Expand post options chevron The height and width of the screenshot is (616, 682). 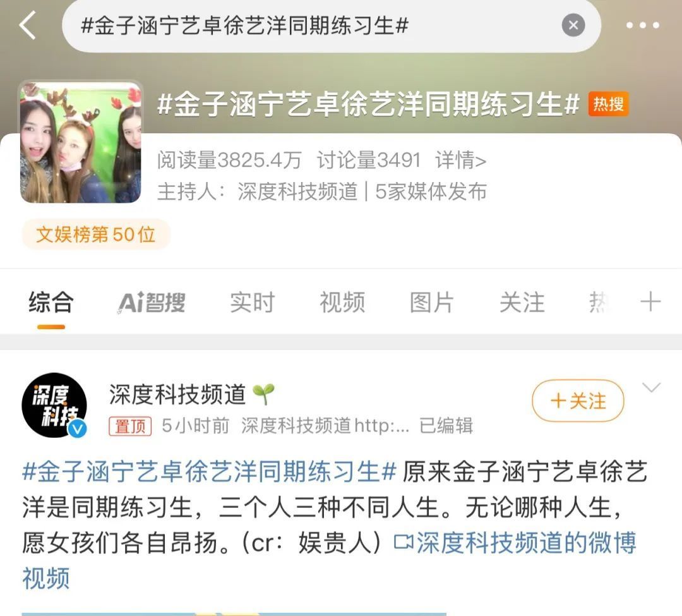(x=651, y=387)
